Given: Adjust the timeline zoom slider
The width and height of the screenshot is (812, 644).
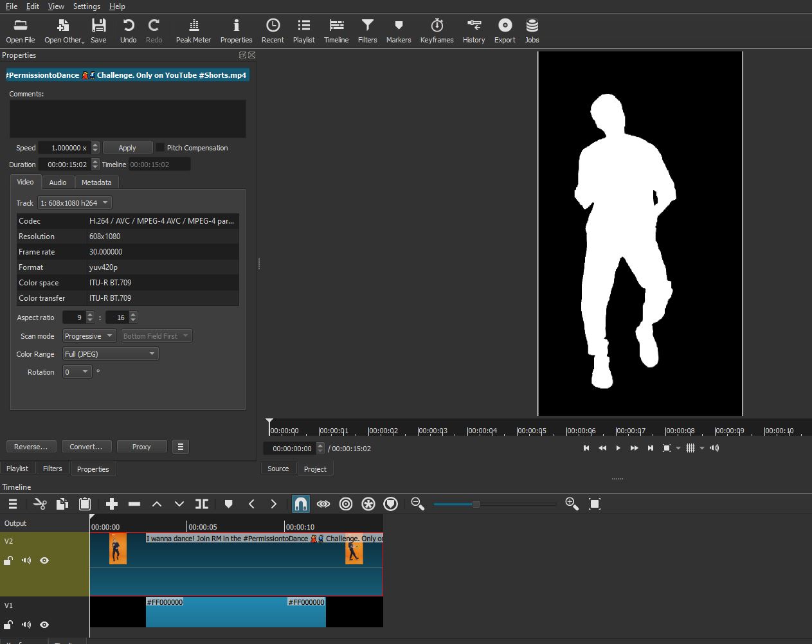Looking at the screenshot, I should click(x=476, y=505).
